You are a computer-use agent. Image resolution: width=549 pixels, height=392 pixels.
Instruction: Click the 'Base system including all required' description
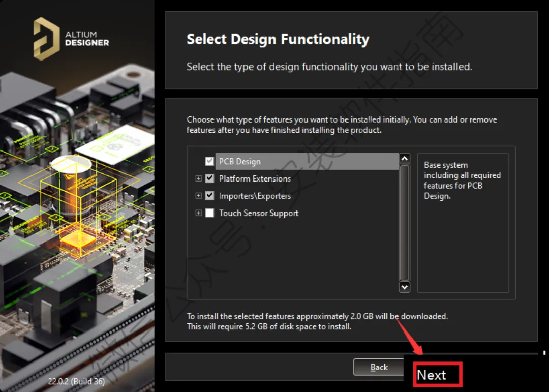coord(462,180)
